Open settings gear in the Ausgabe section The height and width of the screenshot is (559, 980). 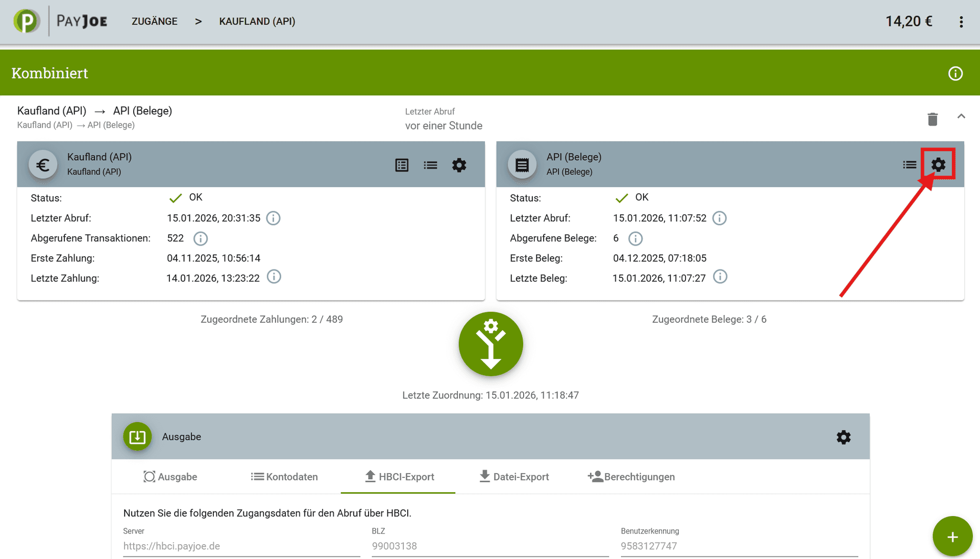pos(843,437)
